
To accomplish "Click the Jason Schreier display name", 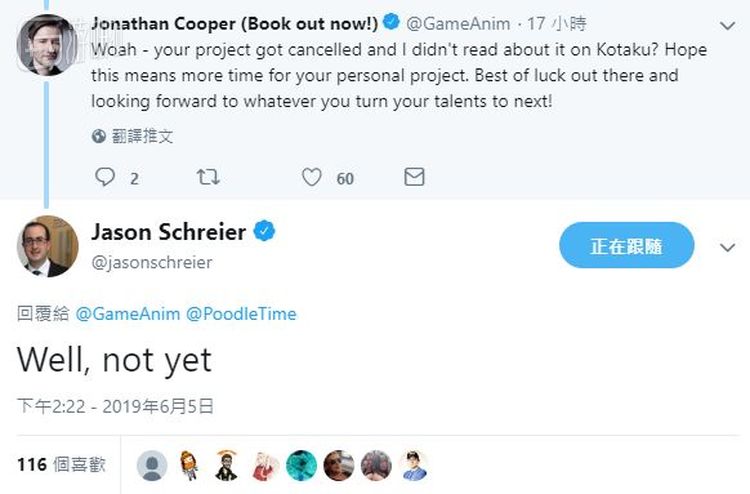I will coord(168,232).
